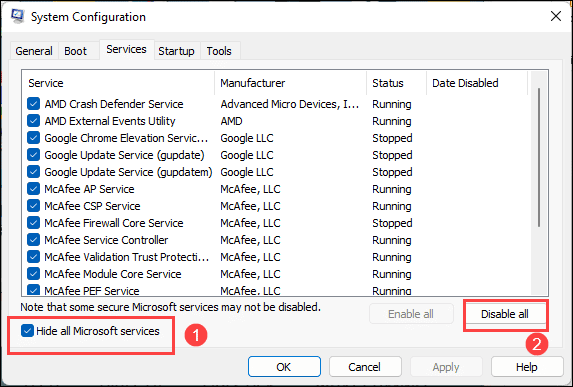Uncheck McAfee CSP Service checkbox

[x=33, y=206]
